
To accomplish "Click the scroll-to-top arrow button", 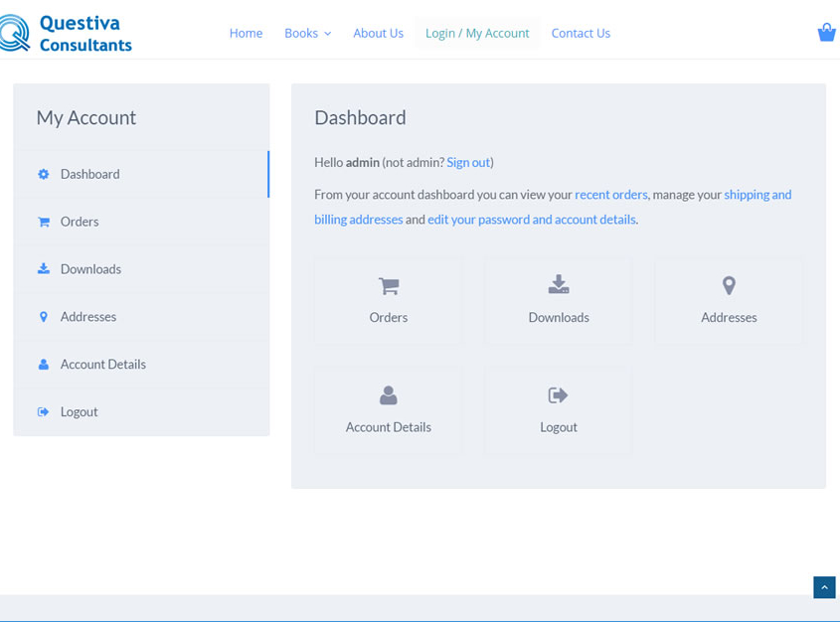I will [824, 587].
